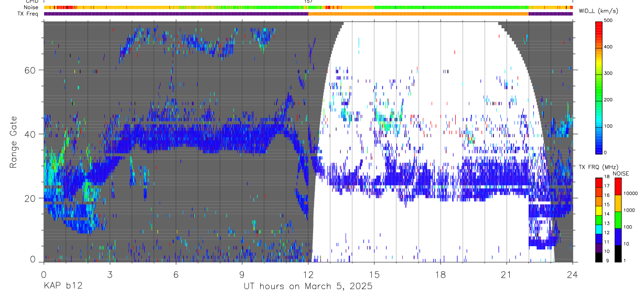Click the 21 tick on UT hours axis
Screen dimensions: 644x297
coord(507,274)
